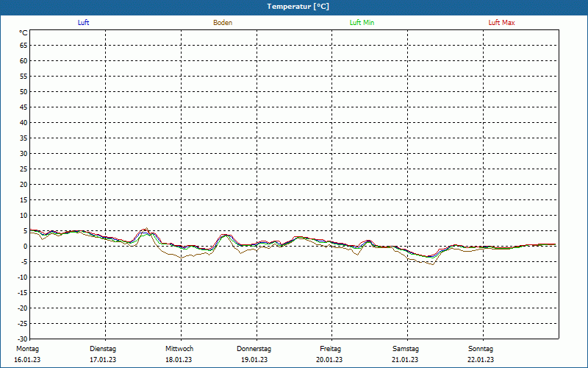Select the Temperatur [°C] chart title

[x=298, y=7]
